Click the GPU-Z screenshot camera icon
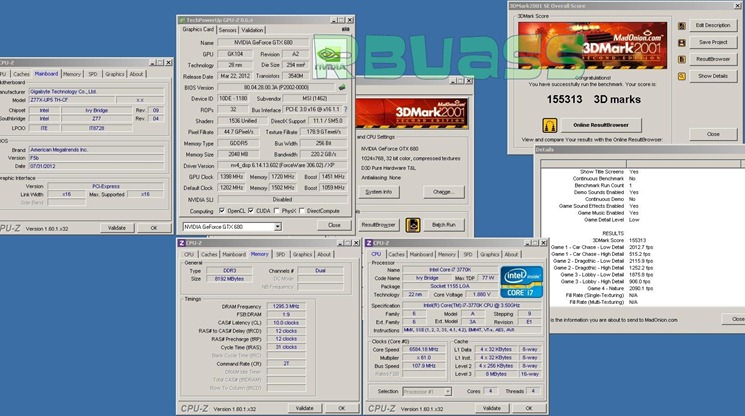This screenshot has height=416, width=745. (345, 29)
